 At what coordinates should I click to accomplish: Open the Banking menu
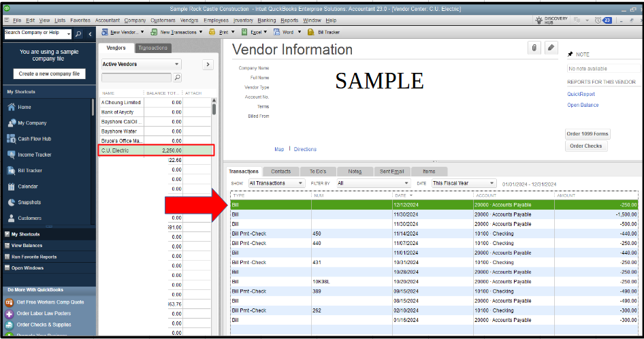[x=267, y=20]
